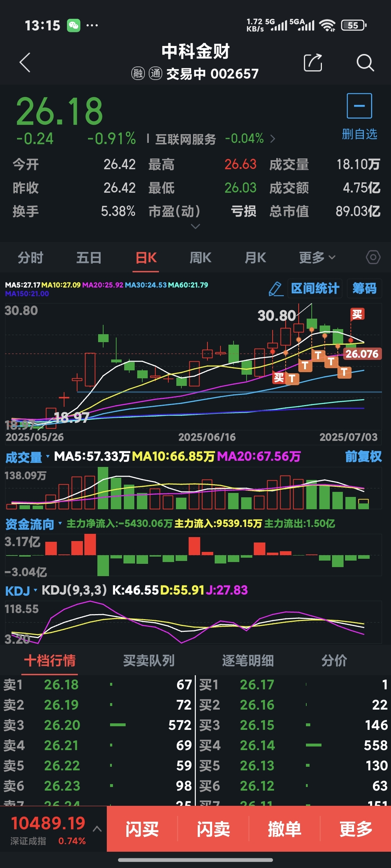Viewport: 391px width, 868px height.
Task: Tap the Wi-Fi status icon
Action: [327, 25]
